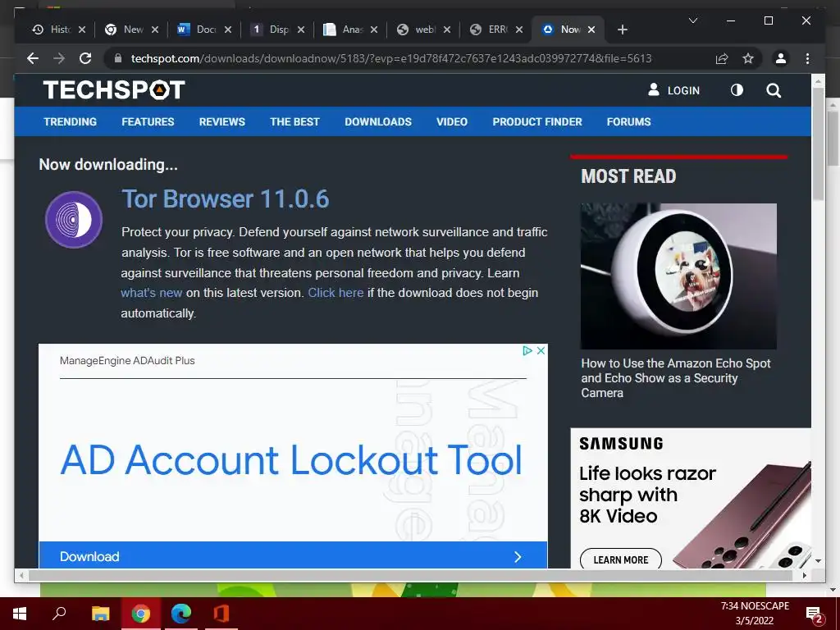Open notification center icon
840x630 pixels.
815,614
